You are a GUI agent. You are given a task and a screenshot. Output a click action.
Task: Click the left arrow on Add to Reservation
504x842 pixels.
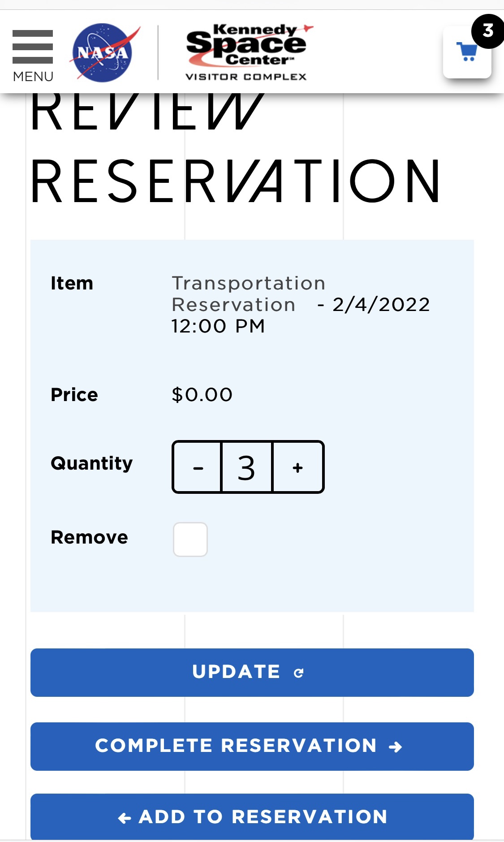coord(125,818)
